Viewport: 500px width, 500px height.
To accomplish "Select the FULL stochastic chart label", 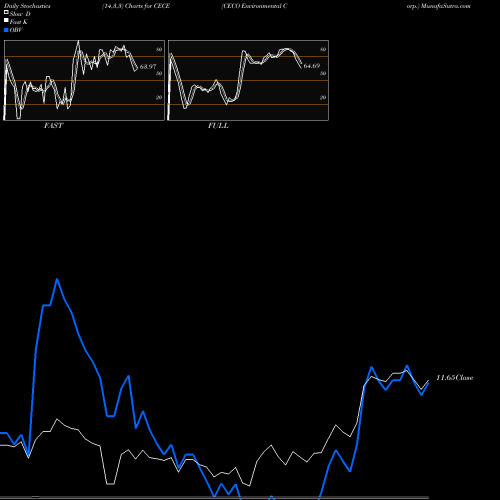I will (x=218, y=126).
